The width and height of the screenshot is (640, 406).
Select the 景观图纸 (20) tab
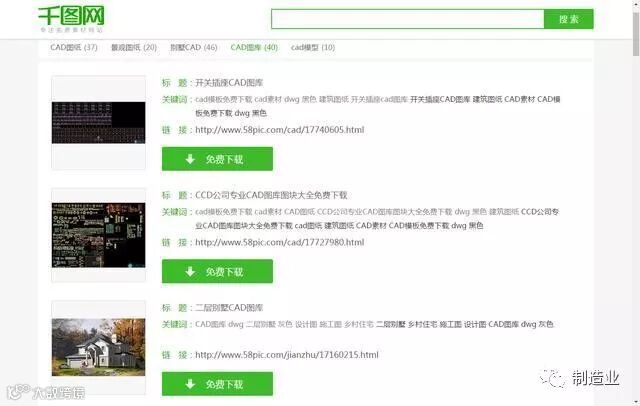(x=134, y=47)
